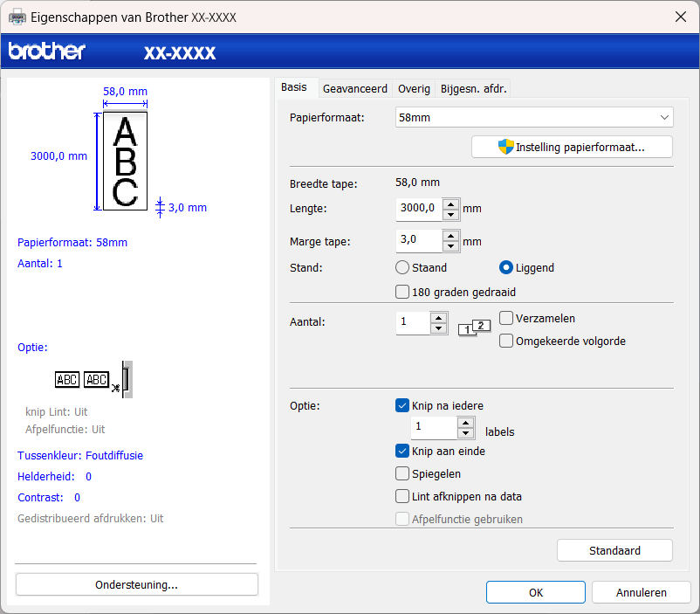This screenshot has width=700, height=614.
Task: Click the ABC label preview image
Action: (x=125, y=161)
